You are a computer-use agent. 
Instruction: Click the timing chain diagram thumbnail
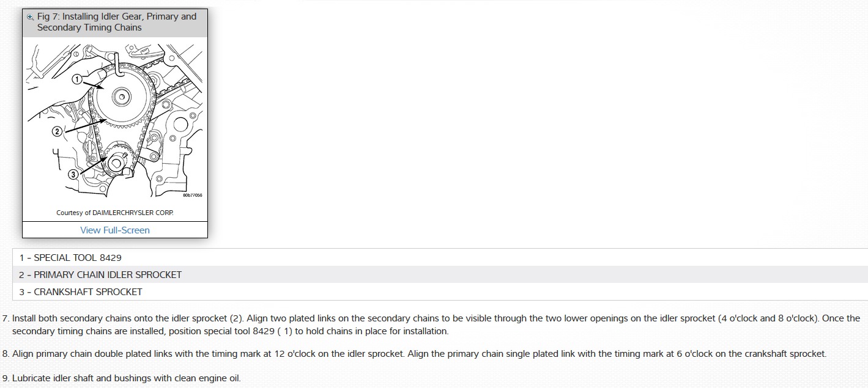coord(115,122)
